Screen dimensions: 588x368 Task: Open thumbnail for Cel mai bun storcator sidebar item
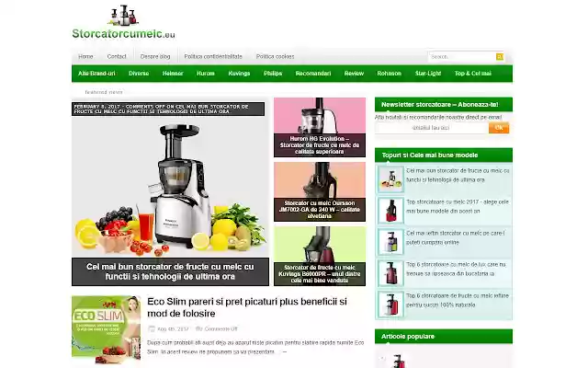(390, 179)
